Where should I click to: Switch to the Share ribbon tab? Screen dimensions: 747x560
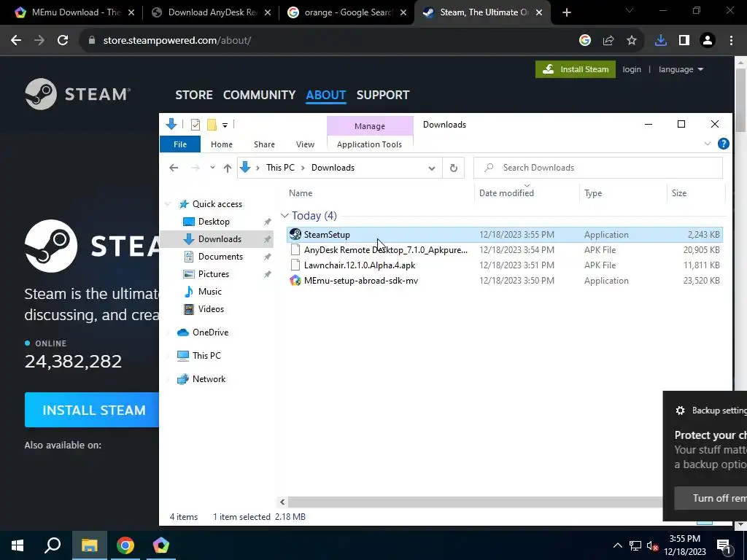(264, 144)
